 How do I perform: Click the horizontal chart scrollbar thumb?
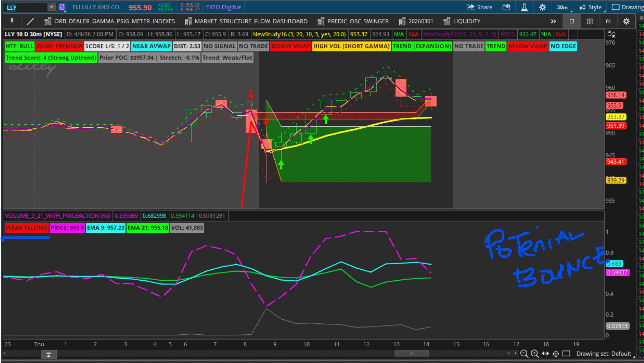point(411,353)
